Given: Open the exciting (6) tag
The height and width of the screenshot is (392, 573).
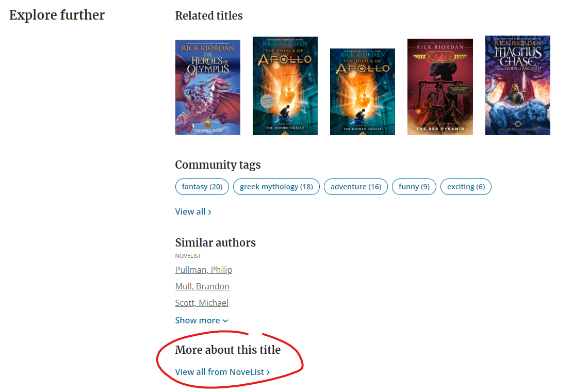Looking at the screenshot, I should (x=465, y=187).
